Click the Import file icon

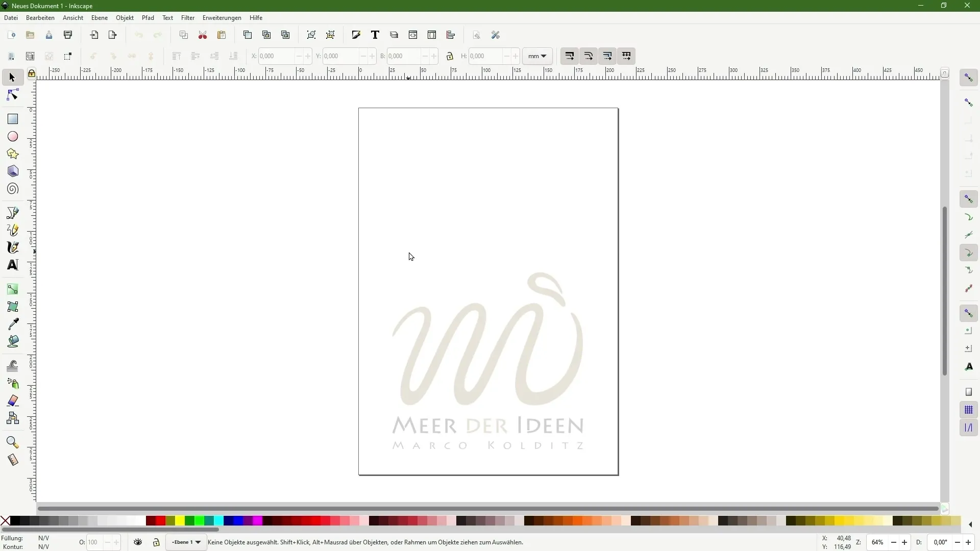(x=94, y=35)
